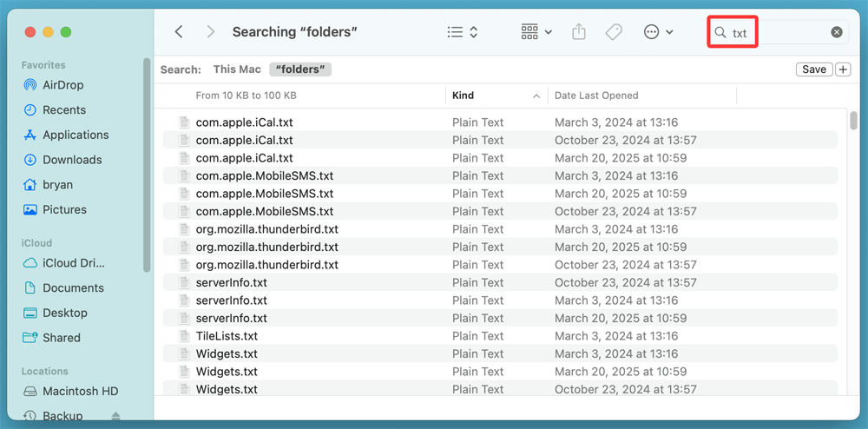
Task: Open Recents in the sidebar
Action: click(54, 109)
